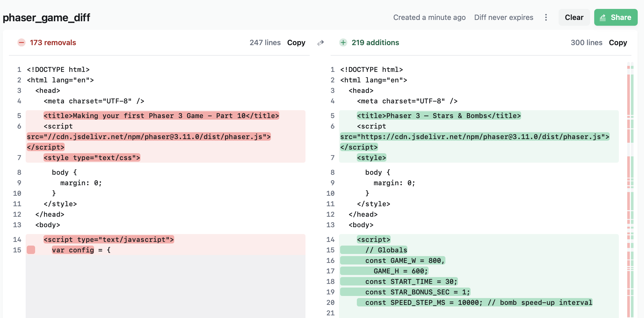The image size is (644, 318).
Task: Click left line number 14
Action: 17,240
